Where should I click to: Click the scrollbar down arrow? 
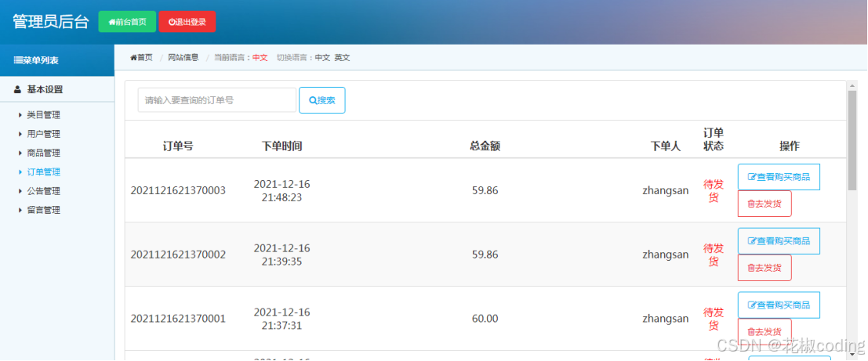852,354
